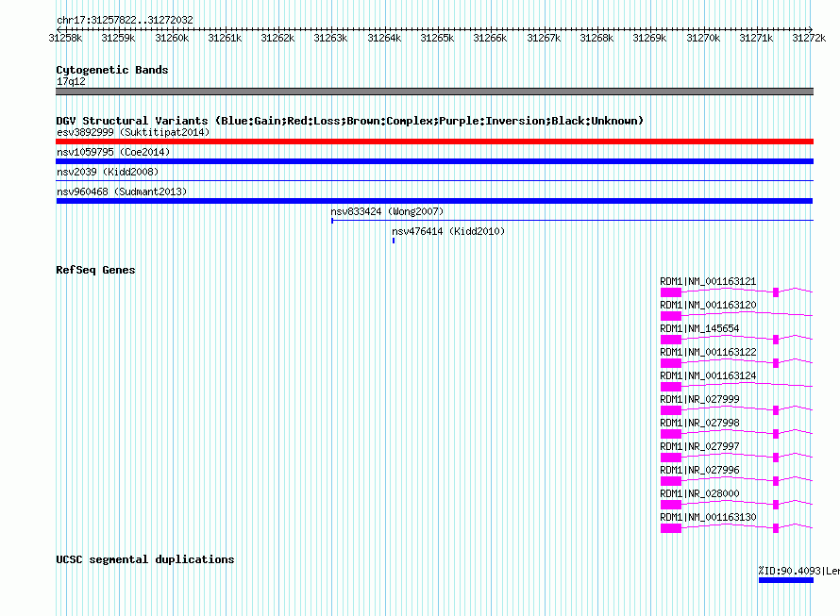Click the RefSeq Genes track heading
Screen dimensions: 840x616
pyautogui.click(x=95, y=270)
